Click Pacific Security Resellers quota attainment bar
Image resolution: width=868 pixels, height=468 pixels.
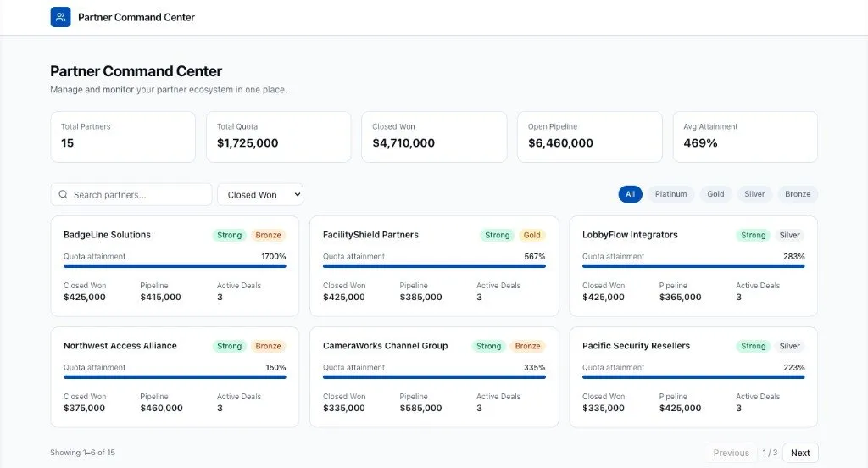click(693, 377)
